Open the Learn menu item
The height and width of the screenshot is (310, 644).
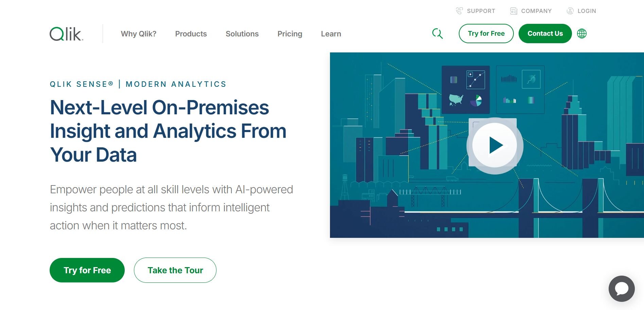[x=331, y=34]
